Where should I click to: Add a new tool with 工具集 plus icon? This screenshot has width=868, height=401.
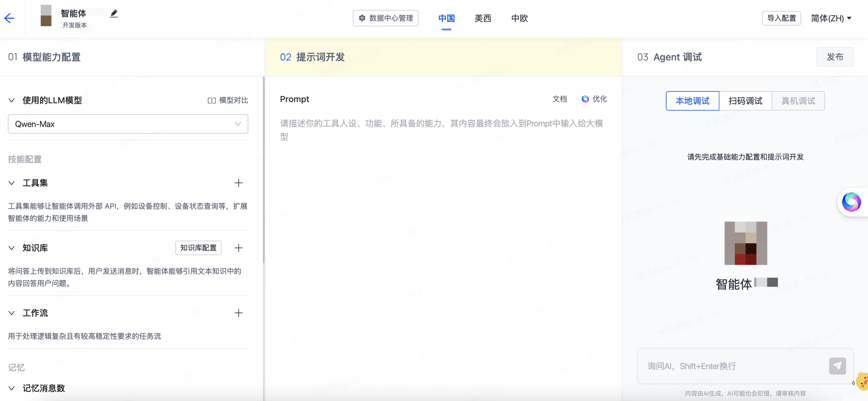point(239,183)
